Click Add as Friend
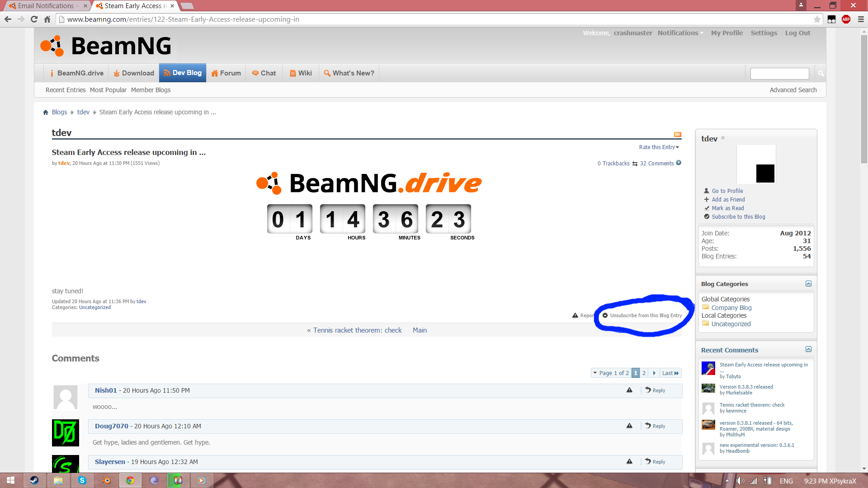868x488 pixels. [x=728, y=200]
